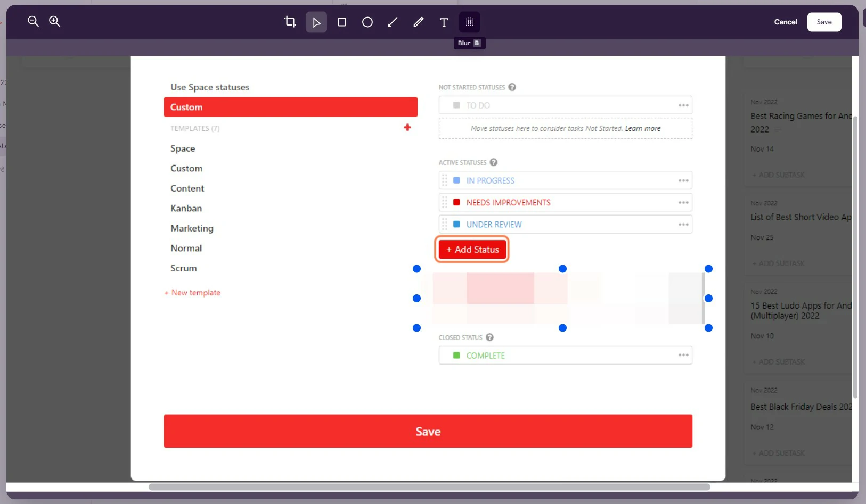Select the Crop tool

pos(290,22)
